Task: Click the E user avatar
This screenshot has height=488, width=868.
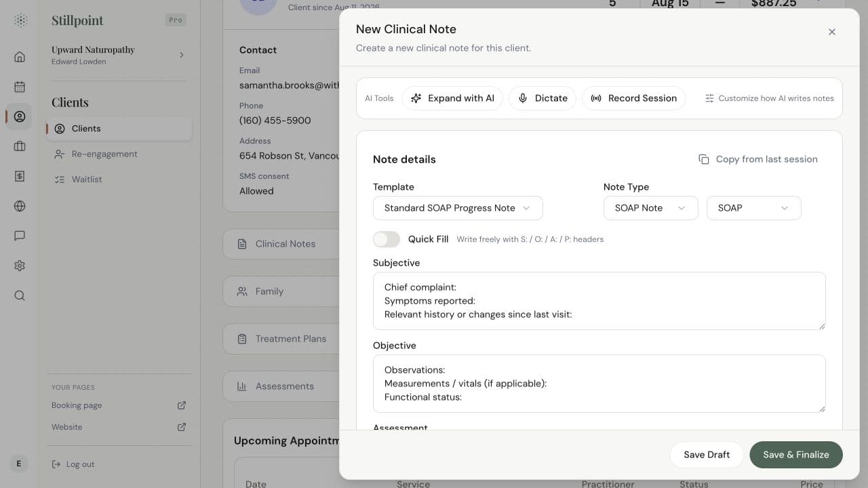Action: click(x=19, y=464)
